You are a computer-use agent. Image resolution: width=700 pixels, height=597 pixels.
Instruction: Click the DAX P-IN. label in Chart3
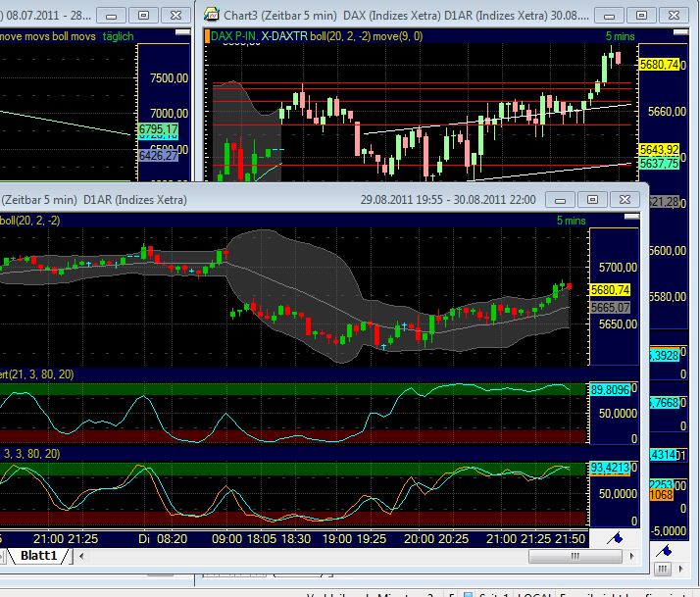(234, 36)
